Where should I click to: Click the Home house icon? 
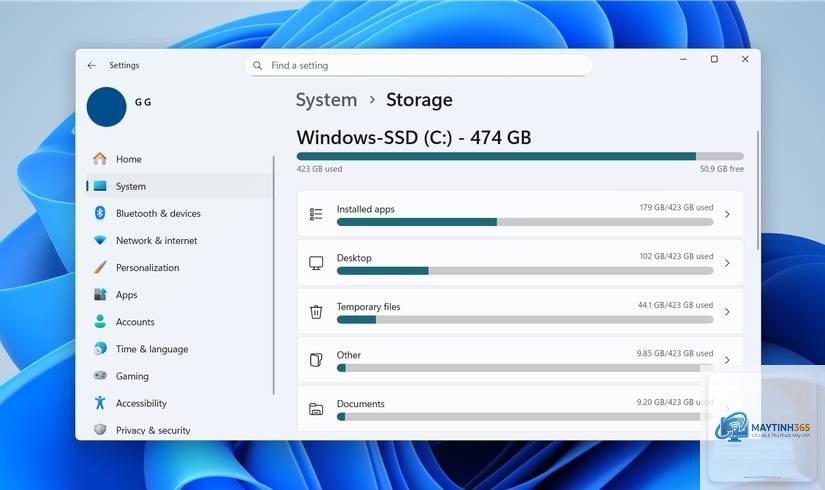click(x=100, y=158)
